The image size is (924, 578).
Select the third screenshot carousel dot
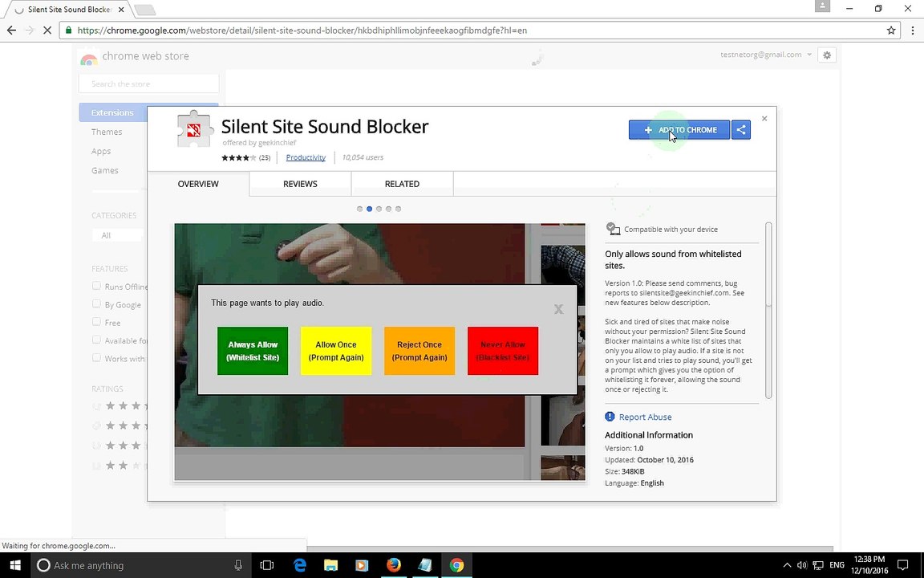coord(379,209)
